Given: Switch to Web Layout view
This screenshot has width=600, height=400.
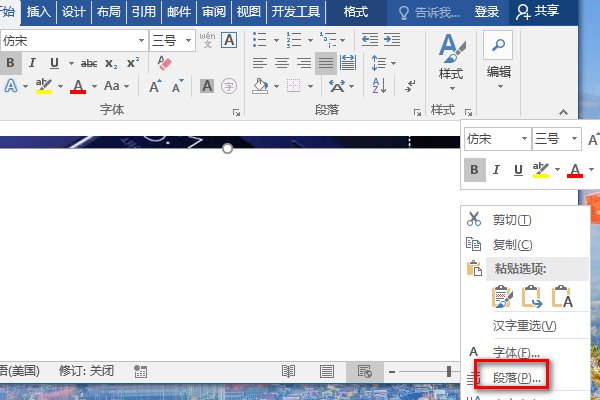Looking at the screenshot, I should 365,371.
